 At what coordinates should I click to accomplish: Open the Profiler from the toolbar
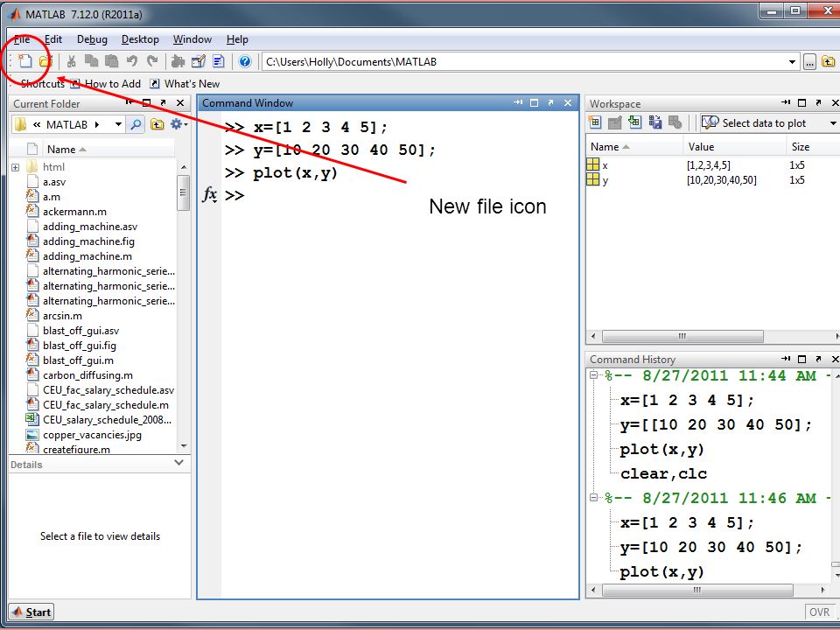(x=219, y=61)
